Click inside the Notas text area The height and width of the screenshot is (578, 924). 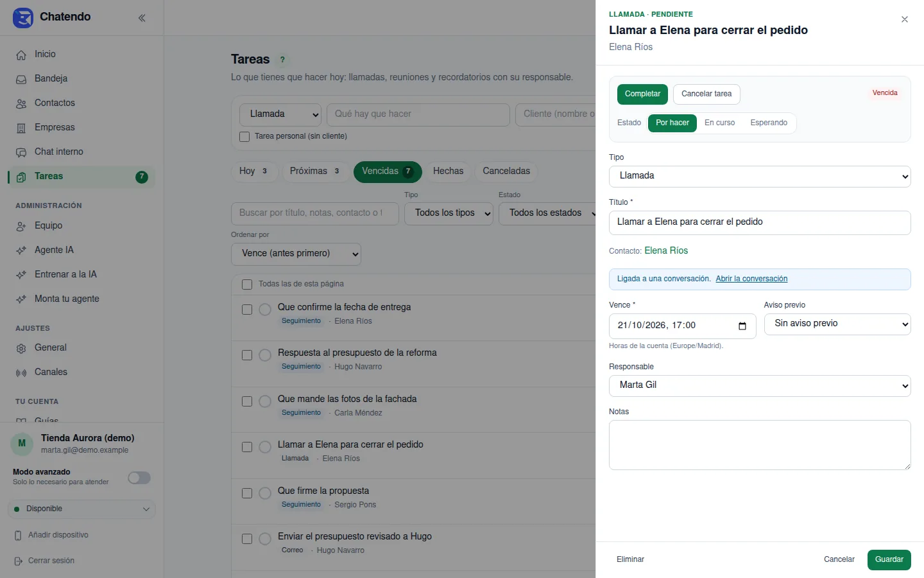click(x=760, y=445)
